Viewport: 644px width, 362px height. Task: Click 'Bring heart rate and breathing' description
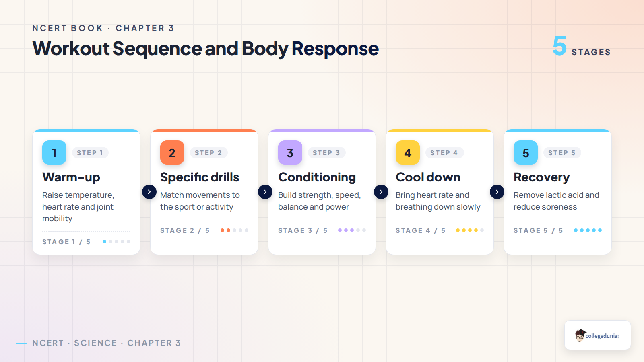coord(438,201)
